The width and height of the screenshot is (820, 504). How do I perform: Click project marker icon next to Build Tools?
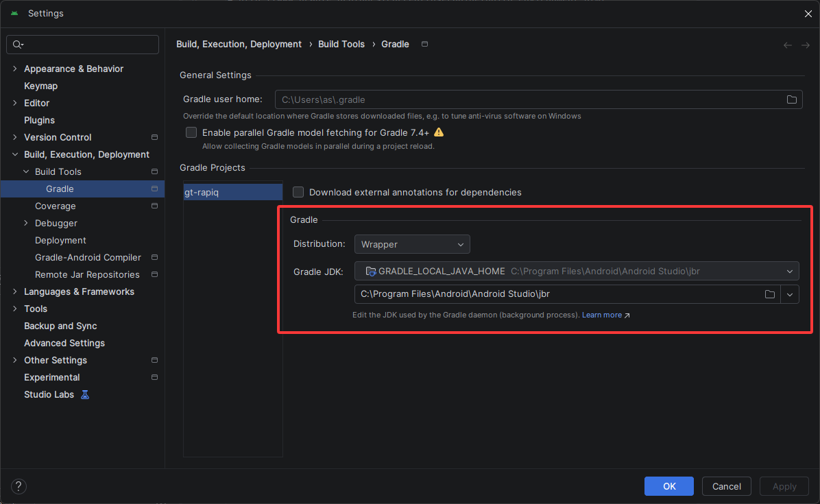(154, 171)
